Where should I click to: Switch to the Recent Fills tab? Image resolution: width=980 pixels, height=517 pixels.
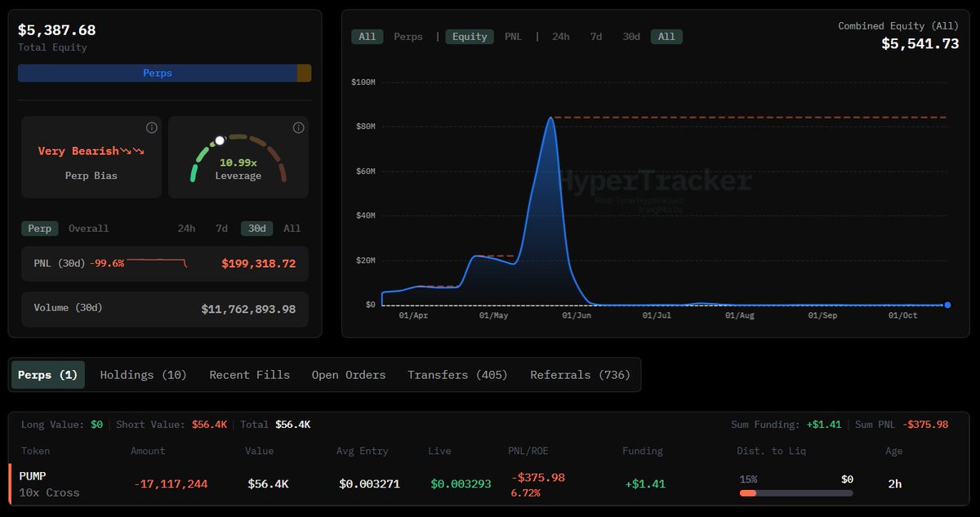point(249,375)
